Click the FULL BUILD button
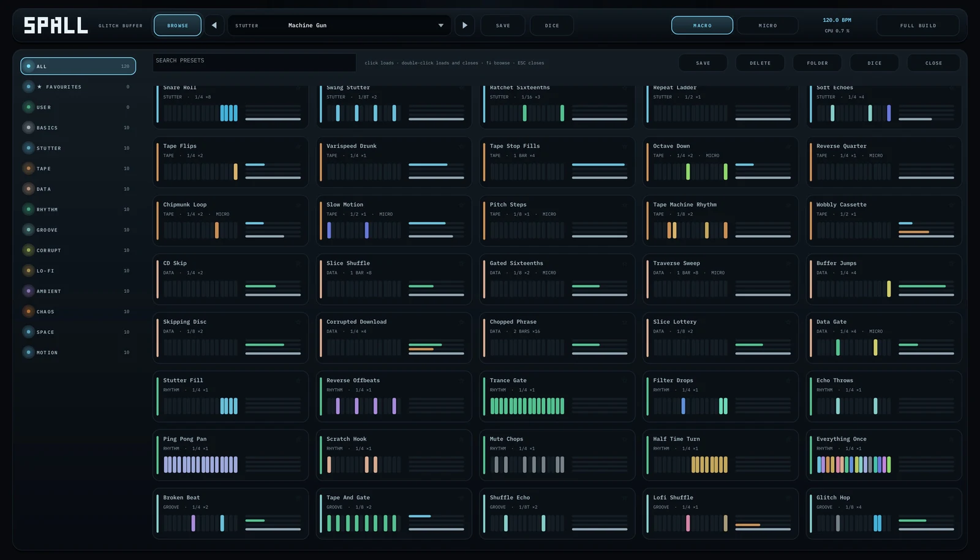The width and height of the screenshot is (980, 560). pos(918,26)
